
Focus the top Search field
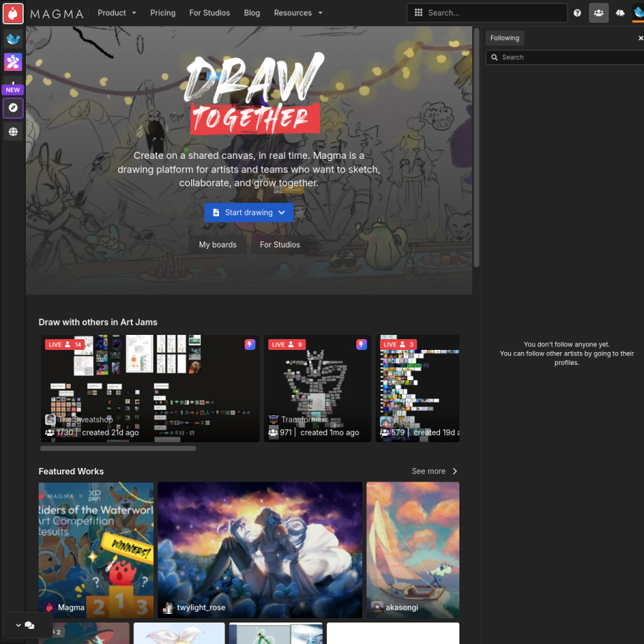487,13
